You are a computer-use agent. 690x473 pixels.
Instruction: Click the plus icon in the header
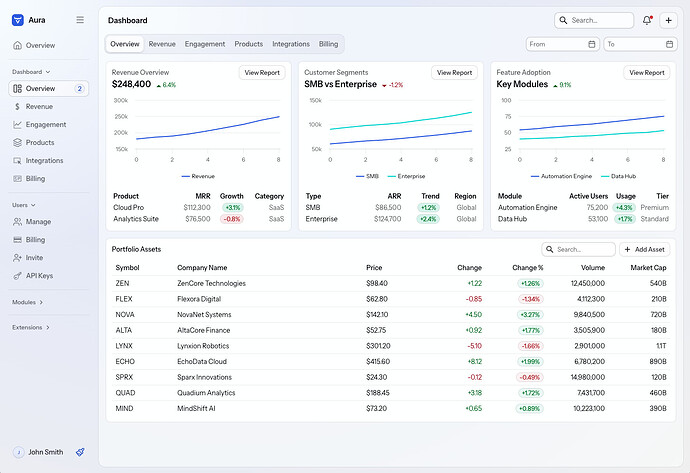tap(668, 20)
